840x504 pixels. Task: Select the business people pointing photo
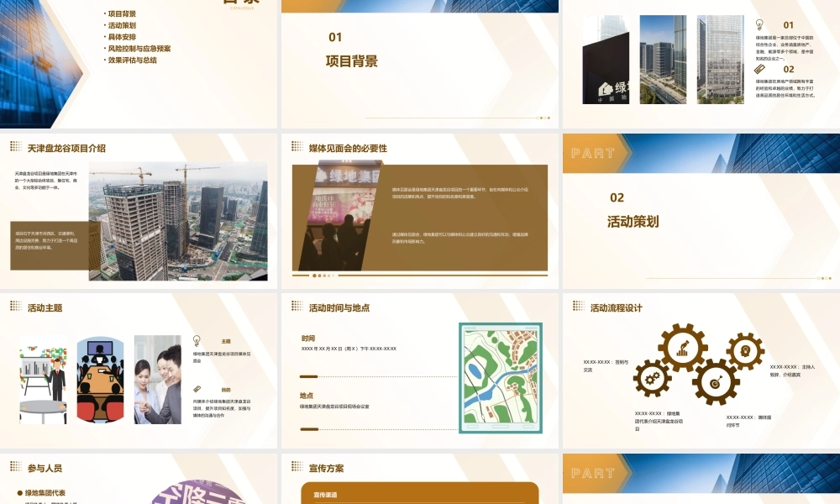(158, 380)
